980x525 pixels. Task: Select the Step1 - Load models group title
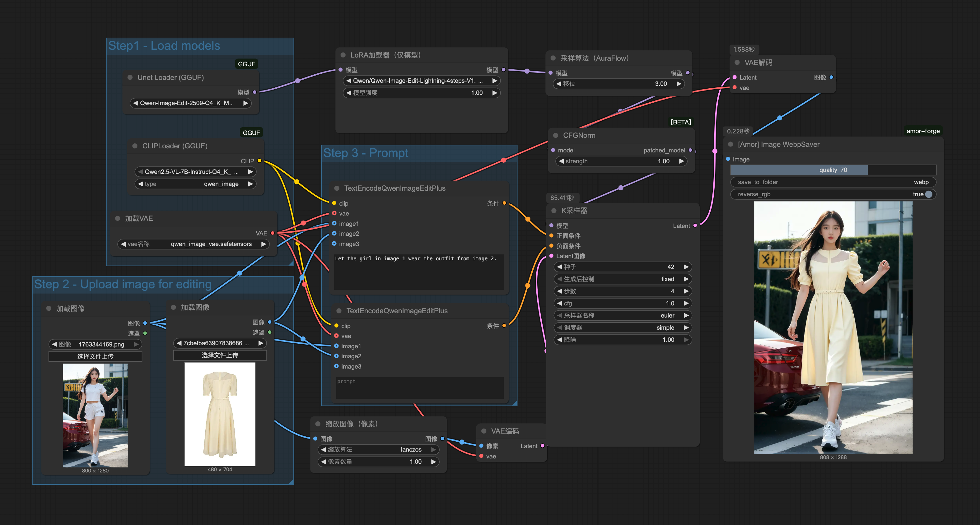point(164,46)
